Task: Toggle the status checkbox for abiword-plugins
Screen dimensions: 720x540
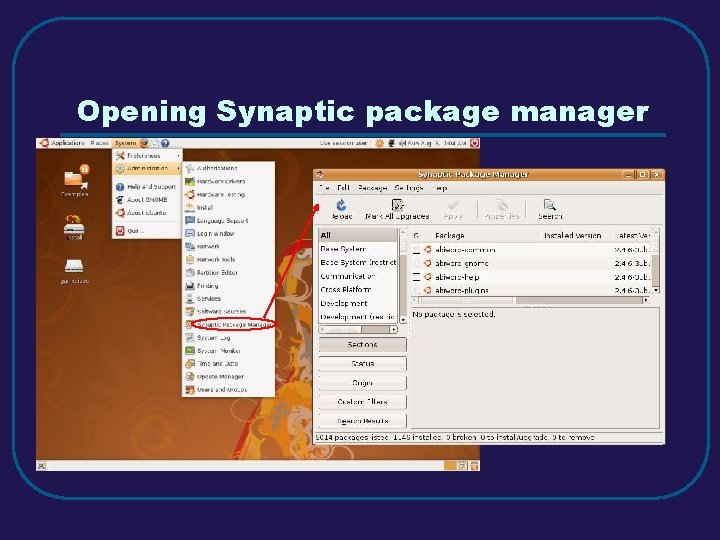Action: 416,290
